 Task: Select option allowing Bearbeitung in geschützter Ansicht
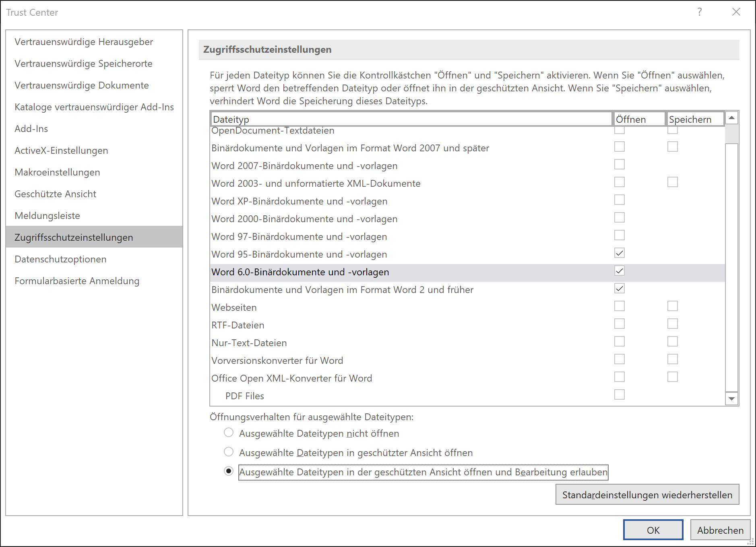(229, 471)
